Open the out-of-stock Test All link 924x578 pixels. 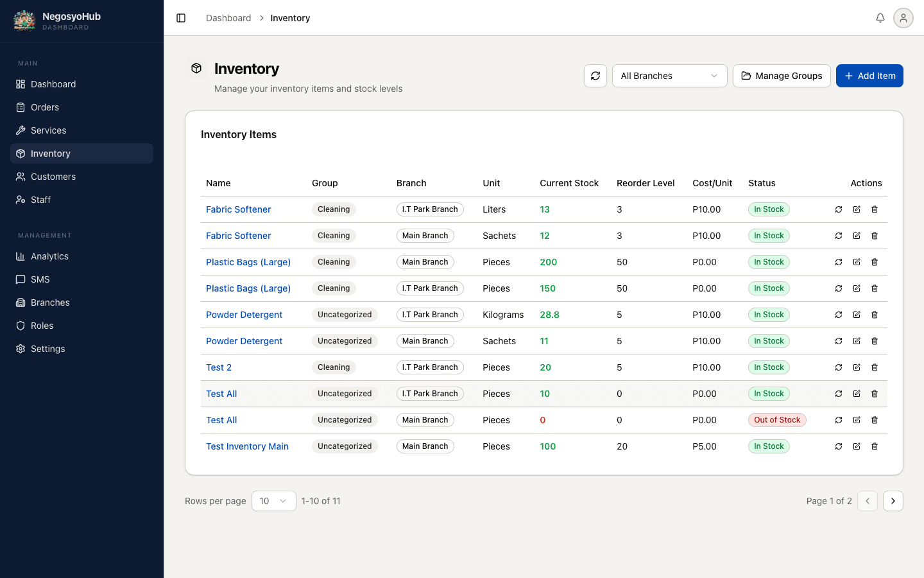(221, 420)
